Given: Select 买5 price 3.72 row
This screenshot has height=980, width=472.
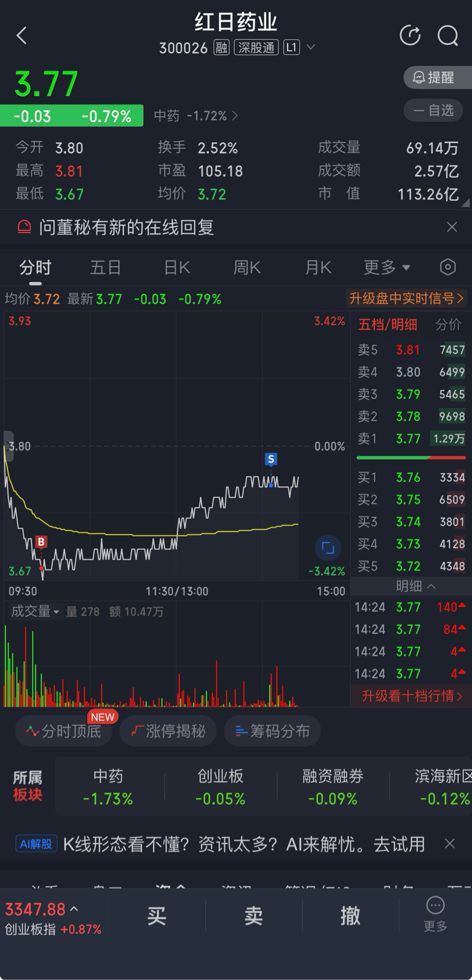Looking at the screenshot, I should (x=411, y=566).
